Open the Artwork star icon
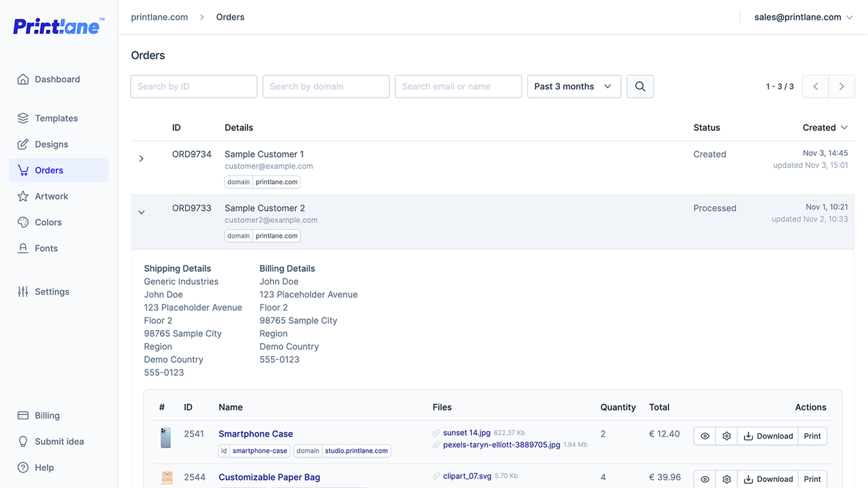Viewport: 868px width, 488px height. (22, 196)
